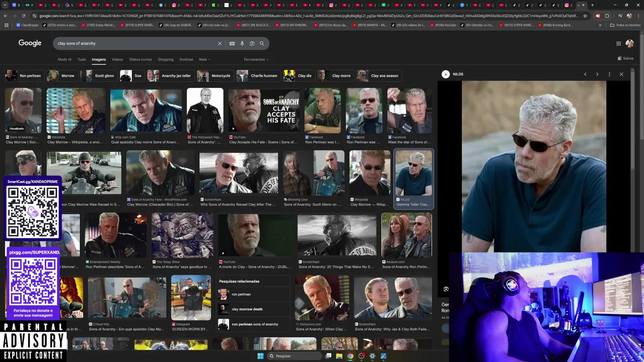Filter images by Scott glenn chip
This screenshot has height=362, width=644.
tap(98, 75)
